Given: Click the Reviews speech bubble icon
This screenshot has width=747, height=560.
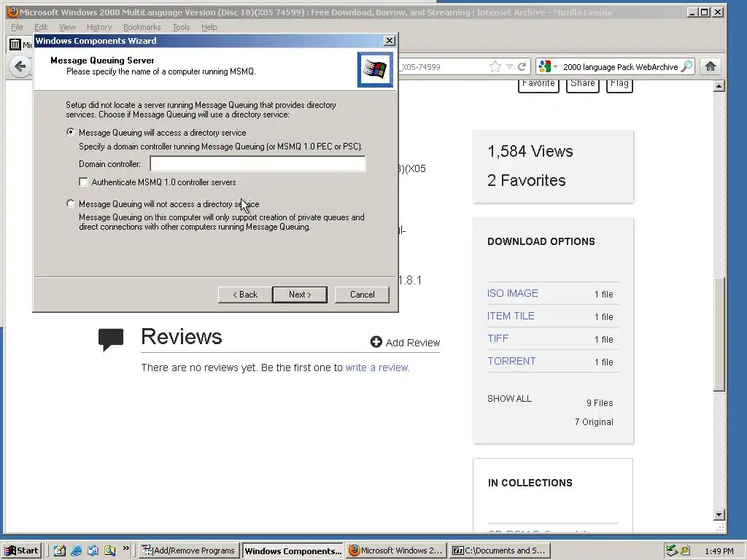Looking at the screenshot, I should [x=111, y=340].
